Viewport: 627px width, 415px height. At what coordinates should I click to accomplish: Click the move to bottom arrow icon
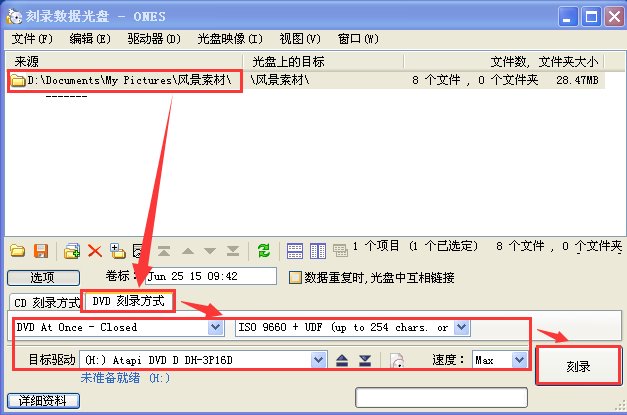(233, 251)
